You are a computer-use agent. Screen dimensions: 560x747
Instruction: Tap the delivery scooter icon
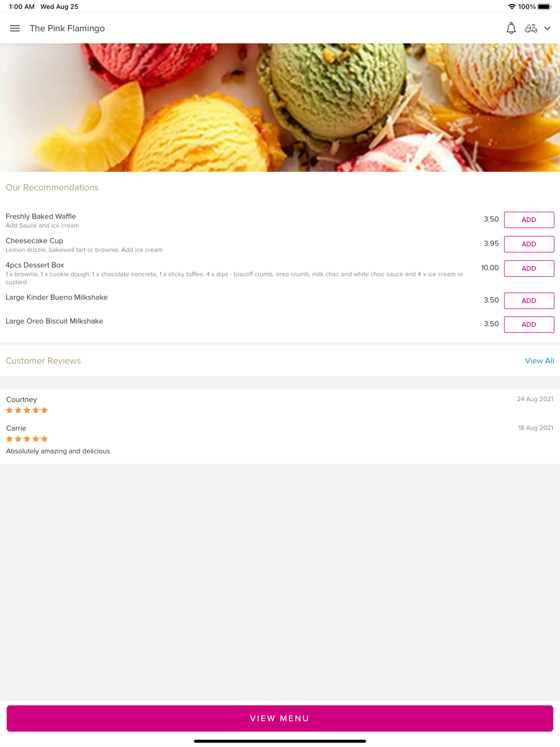tap(531, 29)
